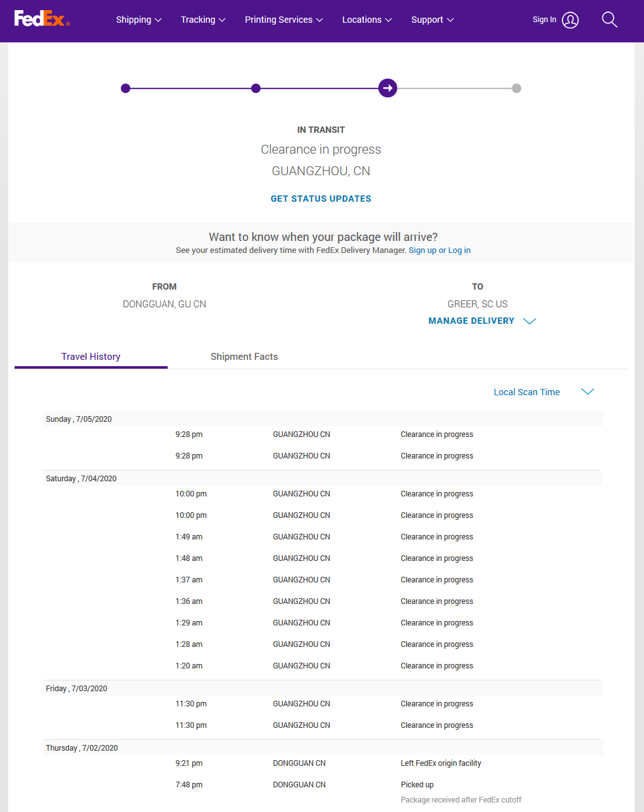Click the 'Clearance in progress' status heading
Screen dimensions: 644x812
point(321,149)
